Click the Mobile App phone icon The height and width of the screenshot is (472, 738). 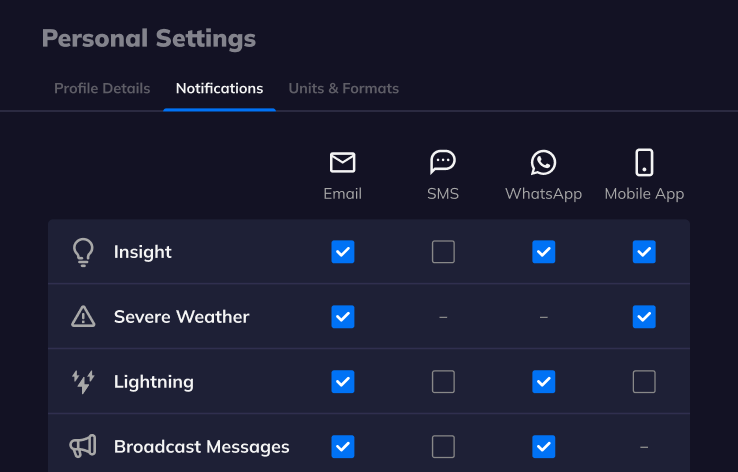[644, 162]
